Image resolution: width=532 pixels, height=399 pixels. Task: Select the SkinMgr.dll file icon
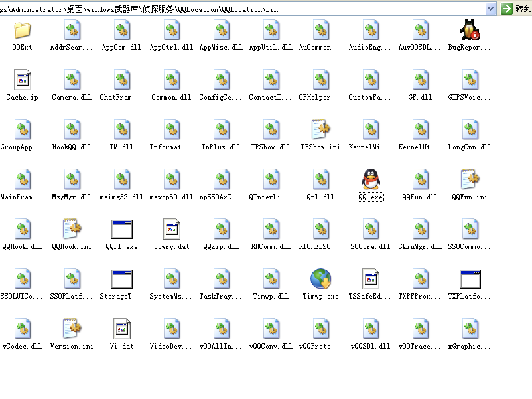tap(421, 229)
